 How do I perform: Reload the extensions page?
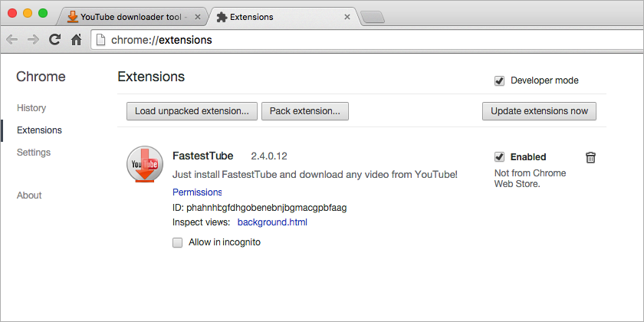point(54,39)
